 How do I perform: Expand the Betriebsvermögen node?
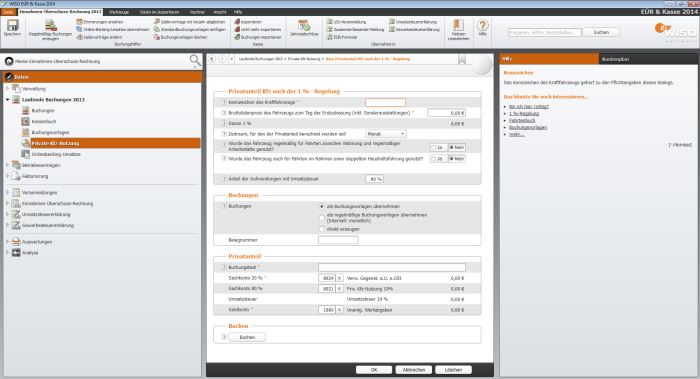[8, 165]
